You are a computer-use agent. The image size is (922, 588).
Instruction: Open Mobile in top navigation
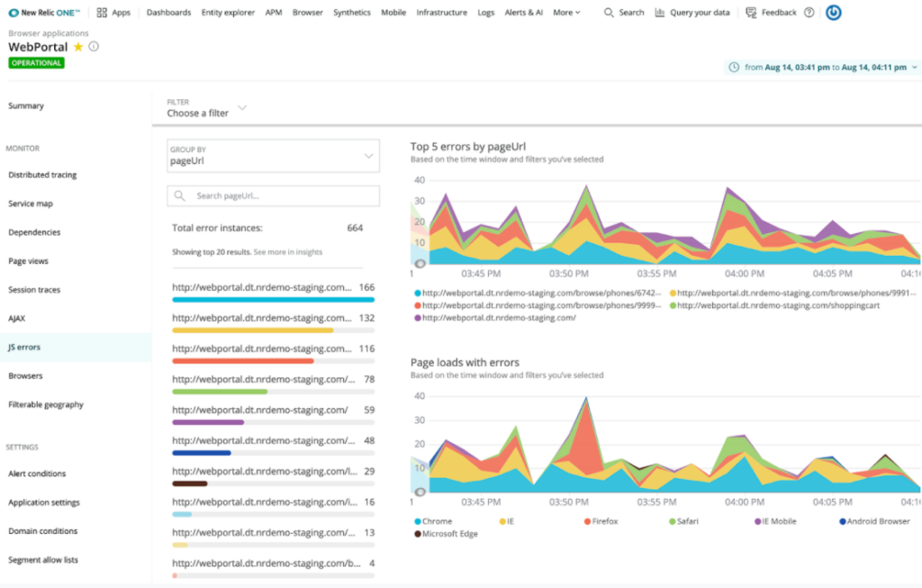point(393,13)
